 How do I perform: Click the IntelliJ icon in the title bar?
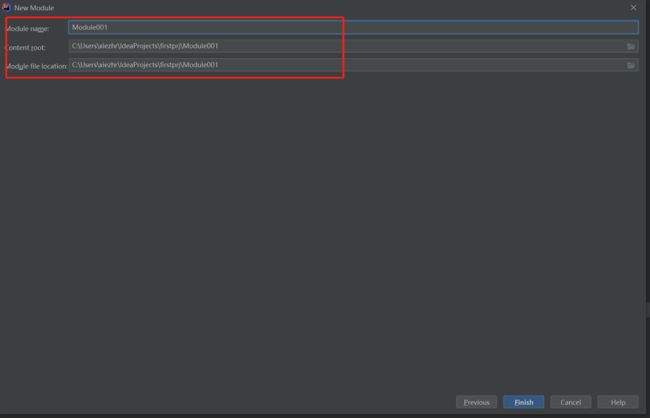tap(6, 7)
